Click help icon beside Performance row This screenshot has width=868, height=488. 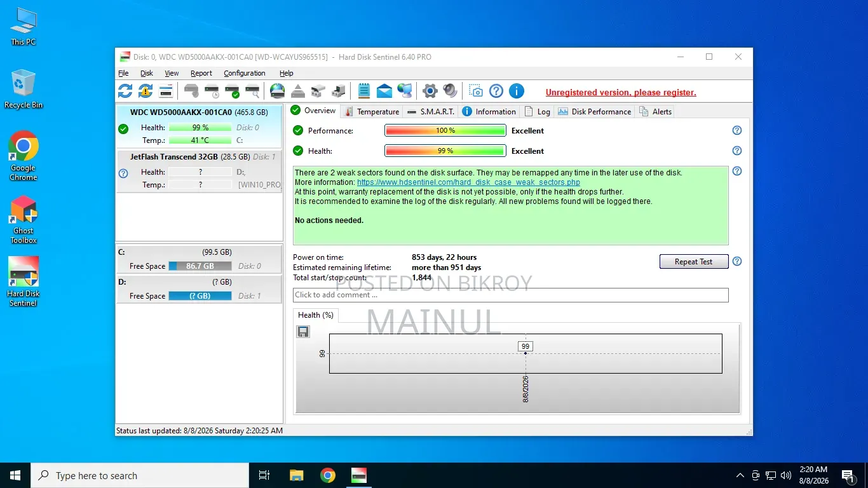pos(737,130)
